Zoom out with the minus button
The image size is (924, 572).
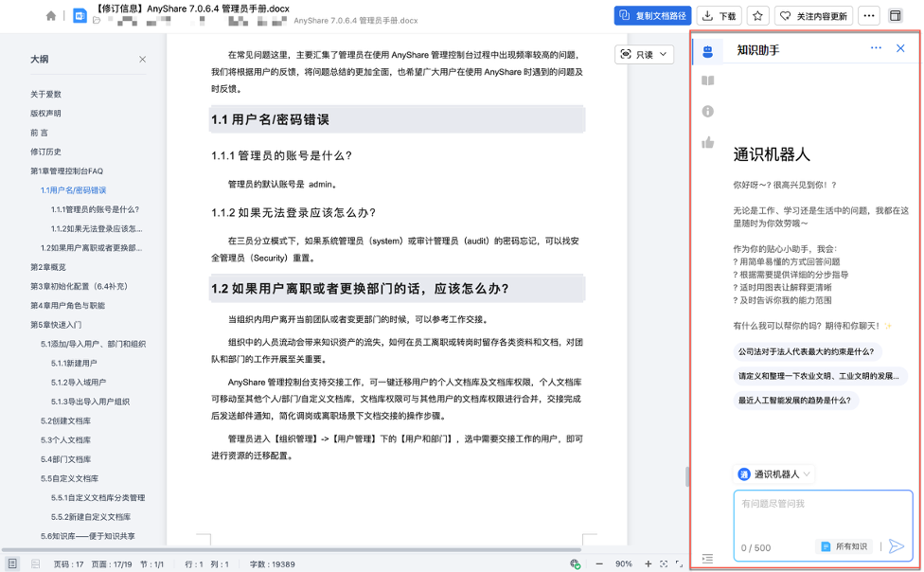coord(599,563)
